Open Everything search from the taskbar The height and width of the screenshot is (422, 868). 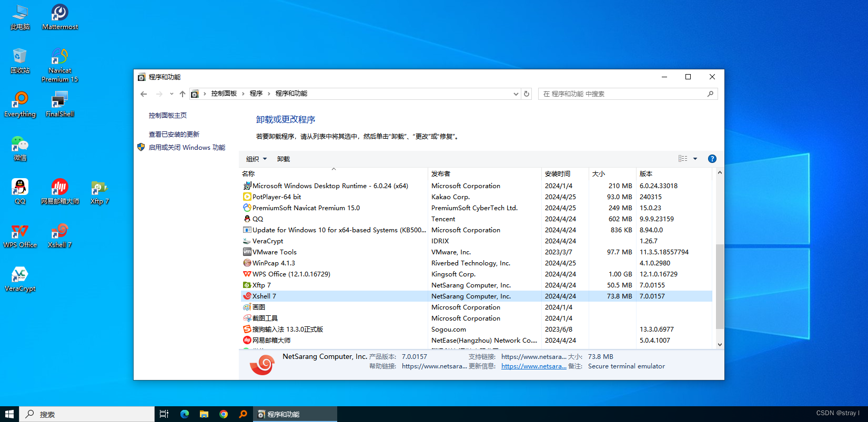point(243,414)
